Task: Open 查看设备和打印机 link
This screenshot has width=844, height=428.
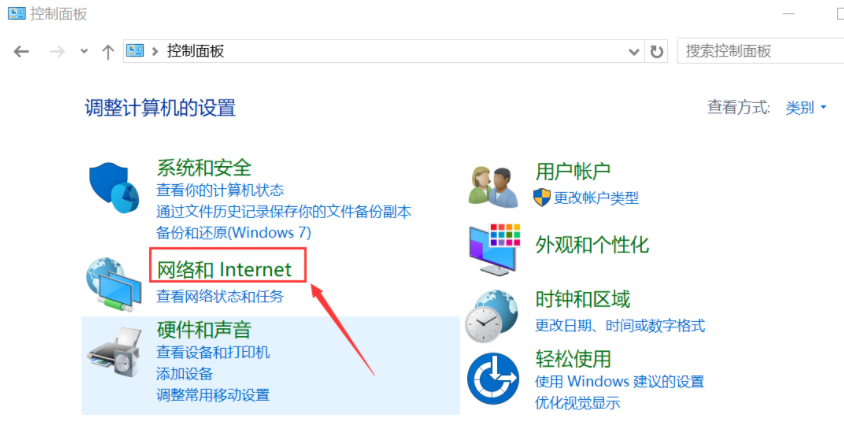Action: tap(213, 353)
